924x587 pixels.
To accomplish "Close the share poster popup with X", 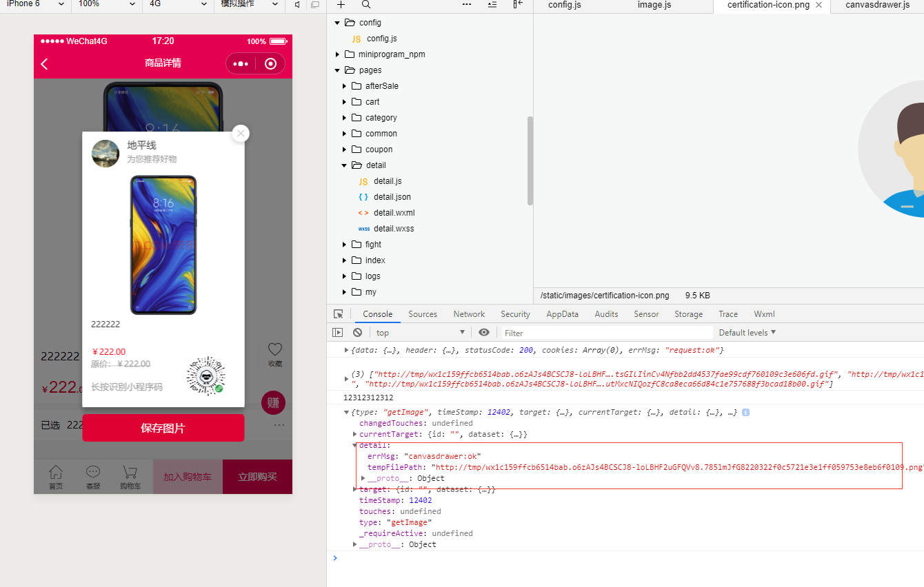I will click(240, 134).
